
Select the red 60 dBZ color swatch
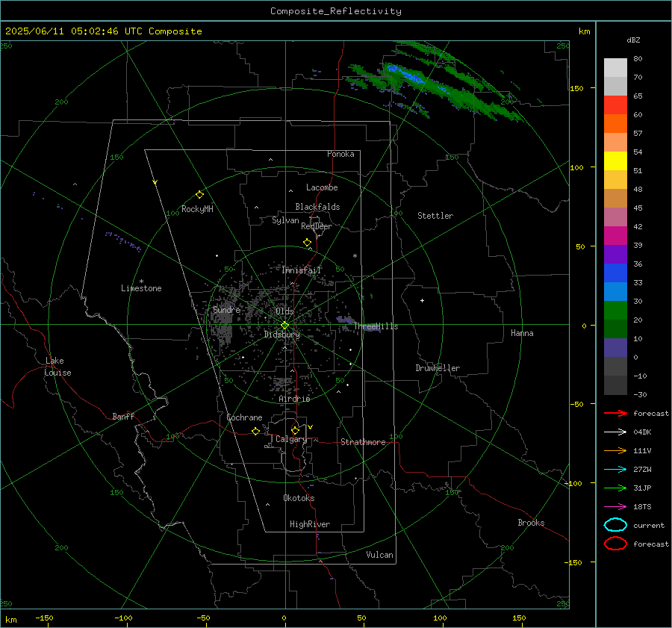point(615,105)
